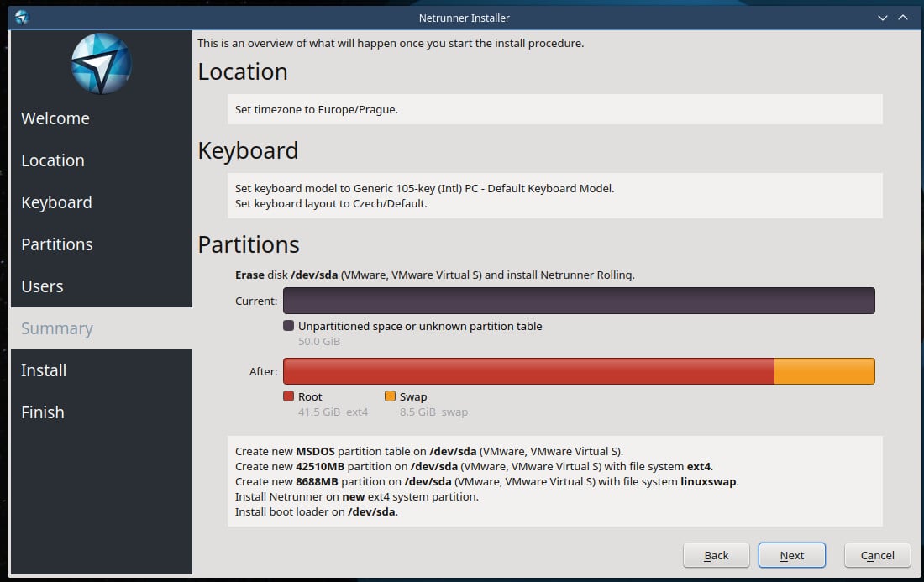Minimize the Netrunner Installer window
The image size is (924, 582).
point(882,18)
